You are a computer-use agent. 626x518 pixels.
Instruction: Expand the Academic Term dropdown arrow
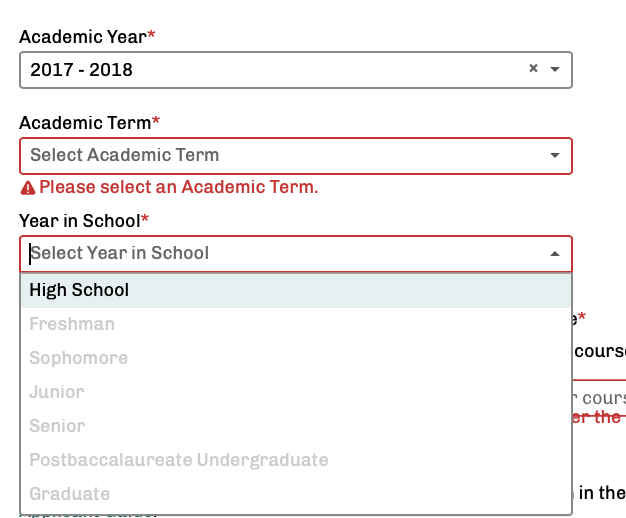[555, 155]
